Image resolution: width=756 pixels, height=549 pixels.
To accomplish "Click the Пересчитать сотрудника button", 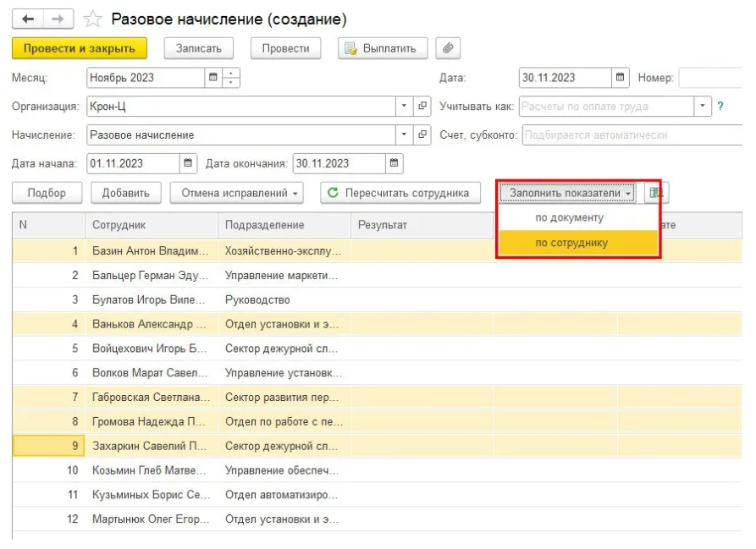I will (399, 193).
